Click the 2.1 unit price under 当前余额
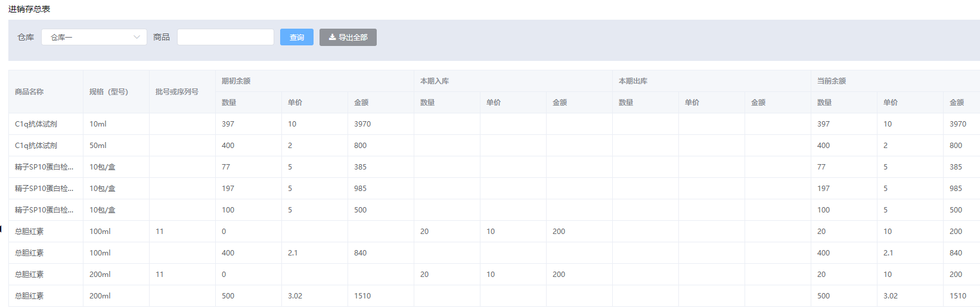This screenshot has height=308, width=980. click(888, 253)
